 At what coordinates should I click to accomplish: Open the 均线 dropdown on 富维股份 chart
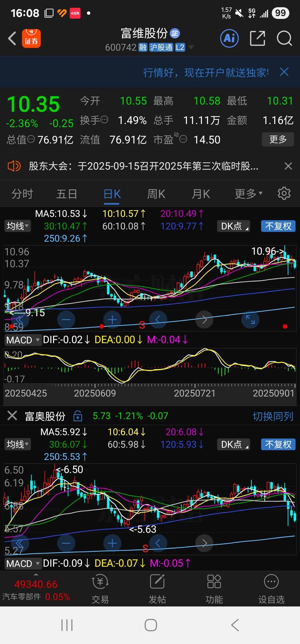coord(17,226)
